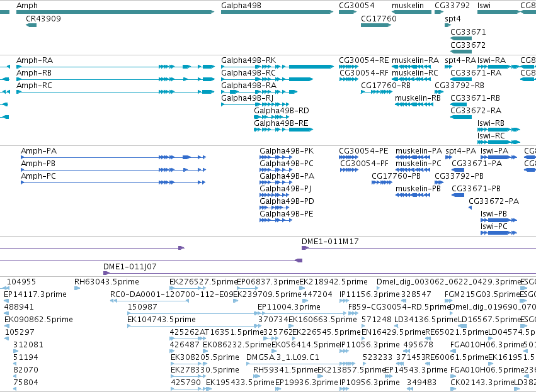Click protein Amph-PB label
The height and width of the screenshot is (392, 536).
pyautogui.click(x=38, y=164)
